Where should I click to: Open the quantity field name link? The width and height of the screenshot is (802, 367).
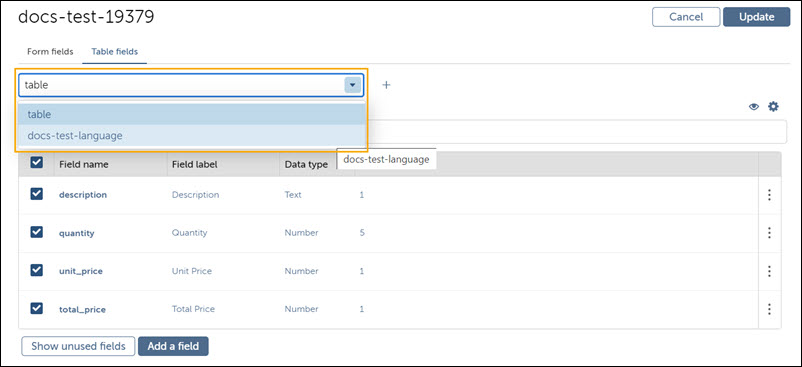coord(77,233)
